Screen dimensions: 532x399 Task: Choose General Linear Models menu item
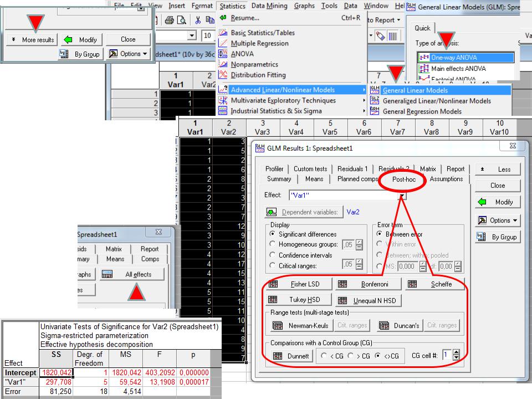[439, 90]
